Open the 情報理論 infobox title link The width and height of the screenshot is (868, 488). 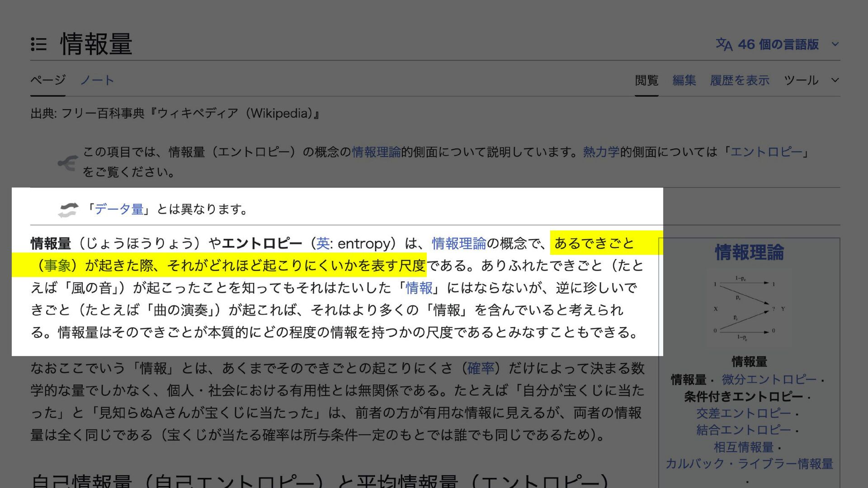click(x=749, y=253)
